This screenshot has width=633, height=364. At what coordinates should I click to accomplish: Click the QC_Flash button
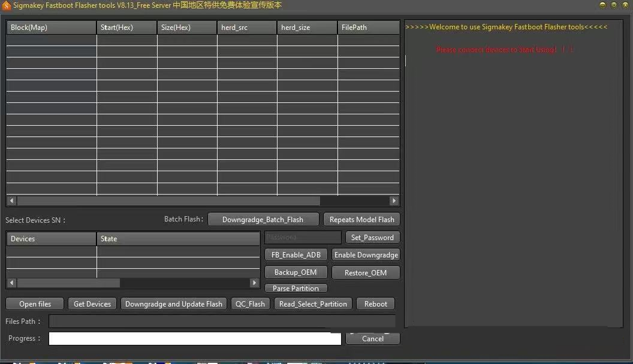tap(251, 304)
